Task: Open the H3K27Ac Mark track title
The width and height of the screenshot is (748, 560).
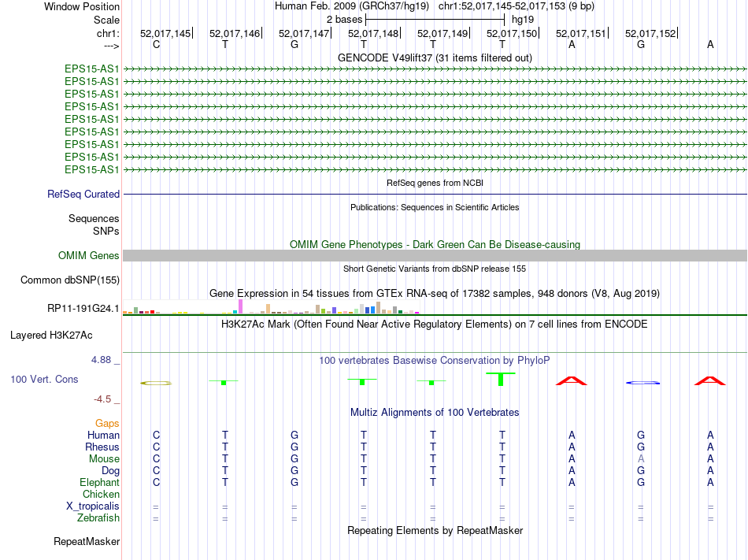Action: coord(435,325)
